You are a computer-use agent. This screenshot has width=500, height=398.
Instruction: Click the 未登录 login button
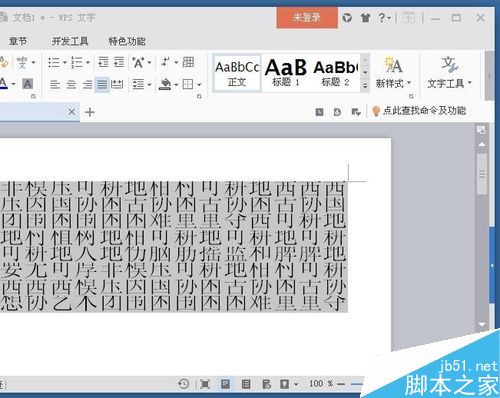coord(307,18)
